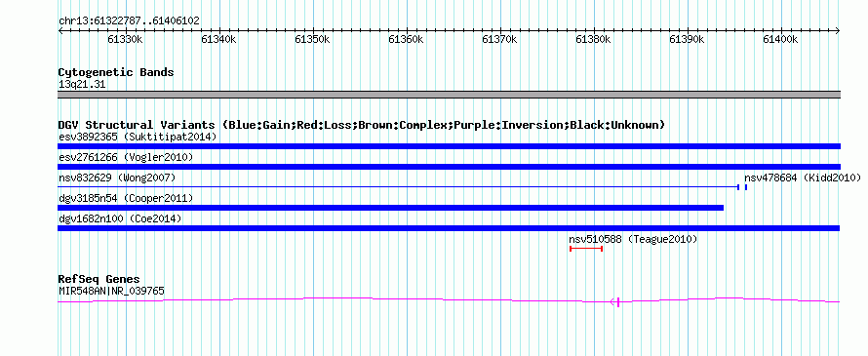868x356 pixels.
Task: Click the esv3892365 (Suktitipat2014) variant label
Action: 138,137
